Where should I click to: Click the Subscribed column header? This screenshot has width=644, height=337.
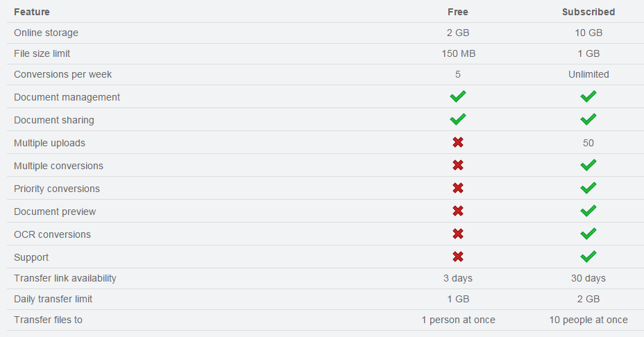pyautogui.click(x=588, y=12)
